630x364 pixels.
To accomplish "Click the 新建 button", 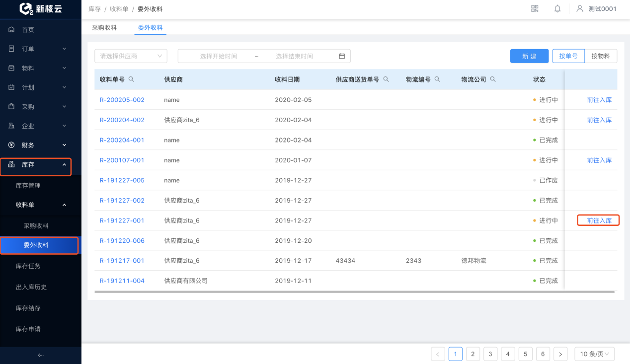I will tap(529, 56).
